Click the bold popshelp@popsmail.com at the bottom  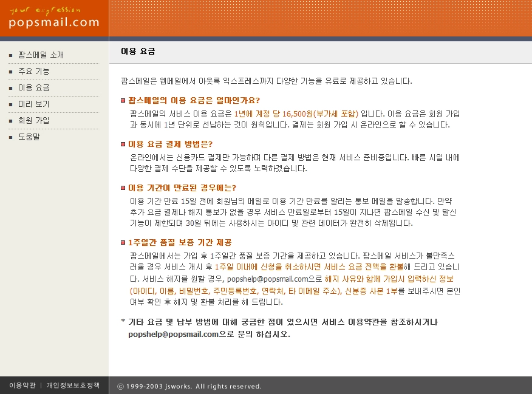click(173, 335)
